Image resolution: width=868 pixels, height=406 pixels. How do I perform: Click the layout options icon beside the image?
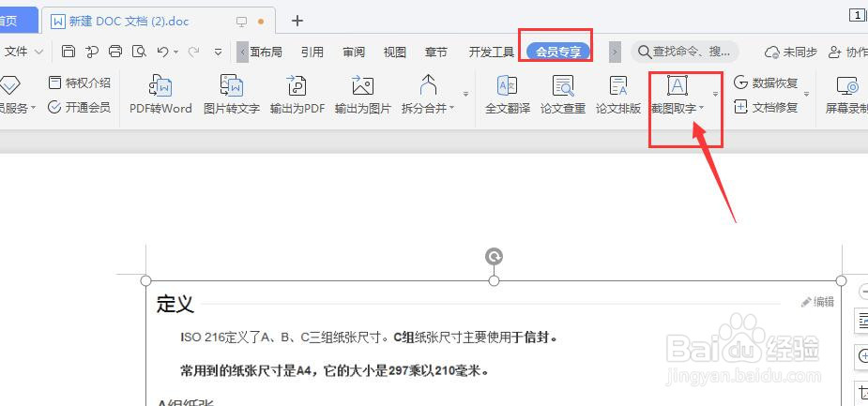(x=862, y=320)
